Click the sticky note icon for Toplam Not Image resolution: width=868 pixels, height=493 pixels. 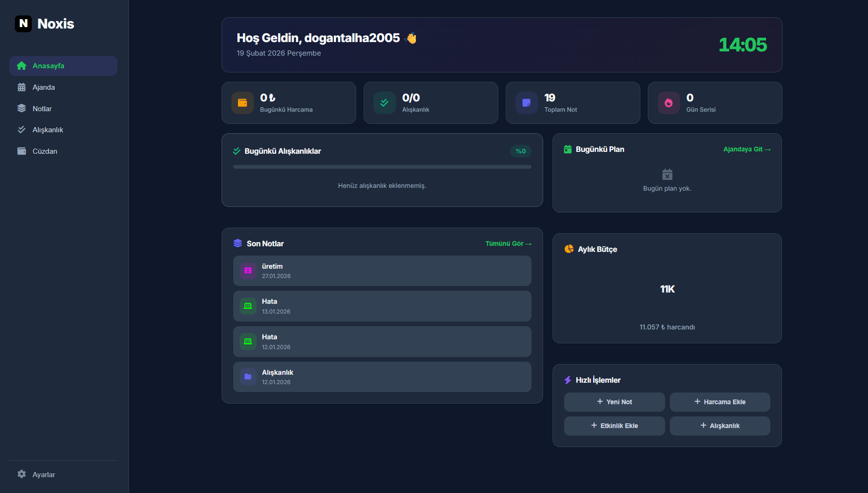[x=526, y=103]
